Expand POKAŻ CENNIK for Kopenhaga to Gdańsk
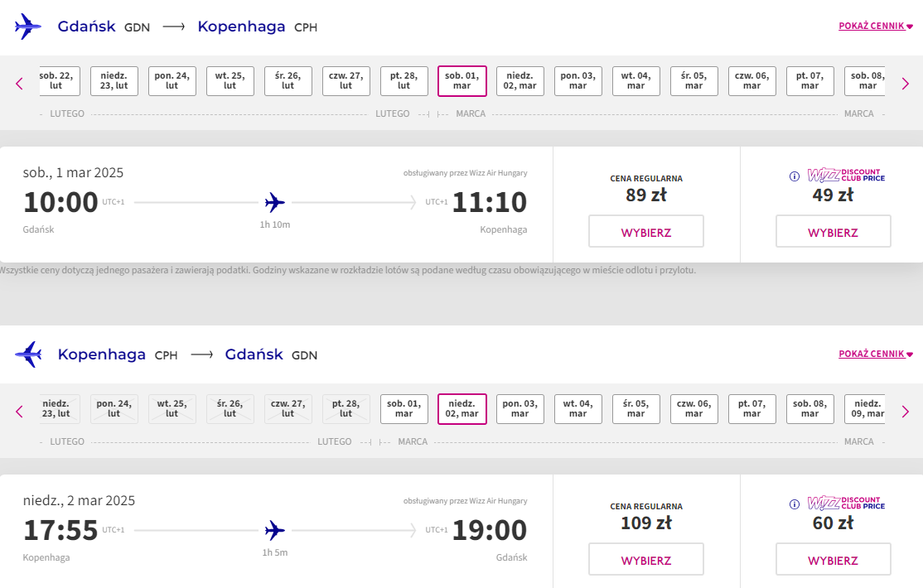The width and height of the screenshot is (923, 588). tap(875, 354)
